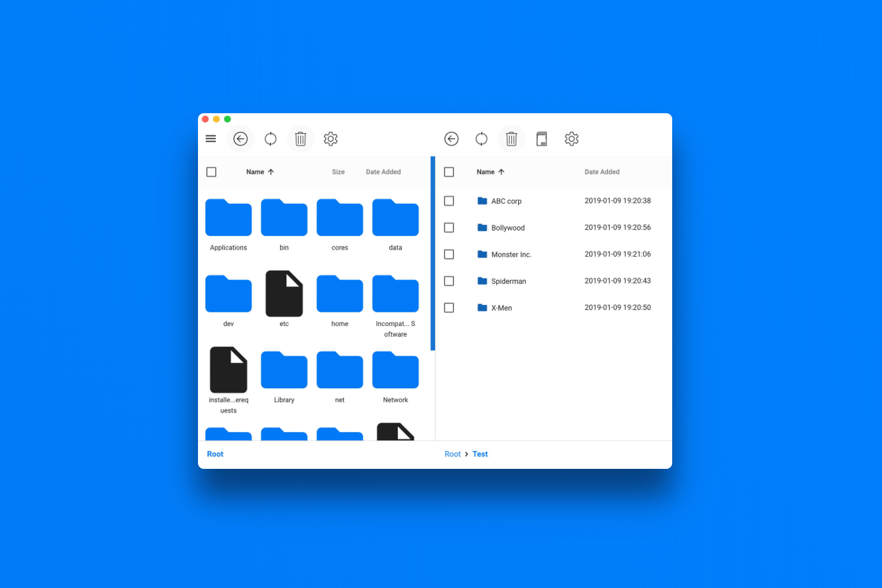Open settings gear in right pane
The image size is (882, 588).
tap(571, 139)
